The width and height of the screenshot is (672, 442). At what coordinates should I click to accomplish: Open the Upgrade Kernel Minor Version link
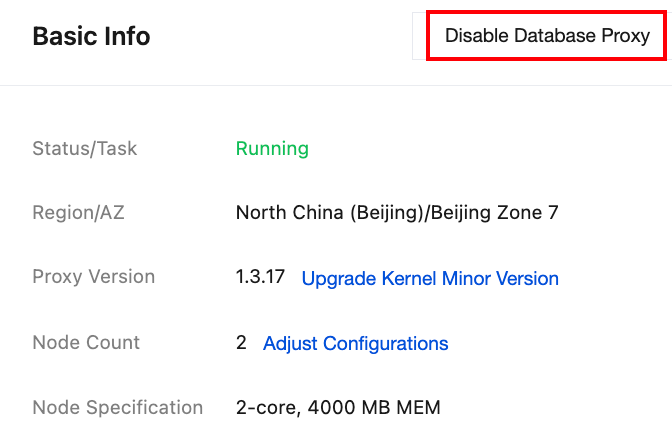pos(430,278)
